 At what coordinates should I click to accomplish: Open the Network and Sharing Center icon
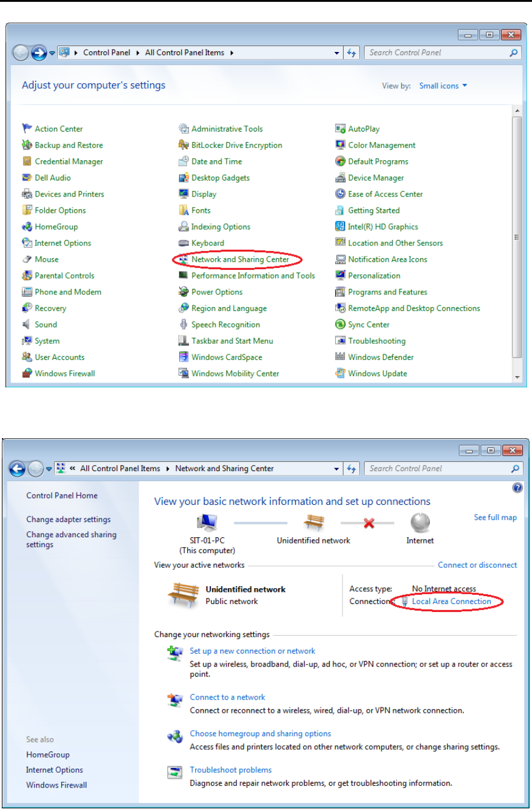click(x=183, y=259)
